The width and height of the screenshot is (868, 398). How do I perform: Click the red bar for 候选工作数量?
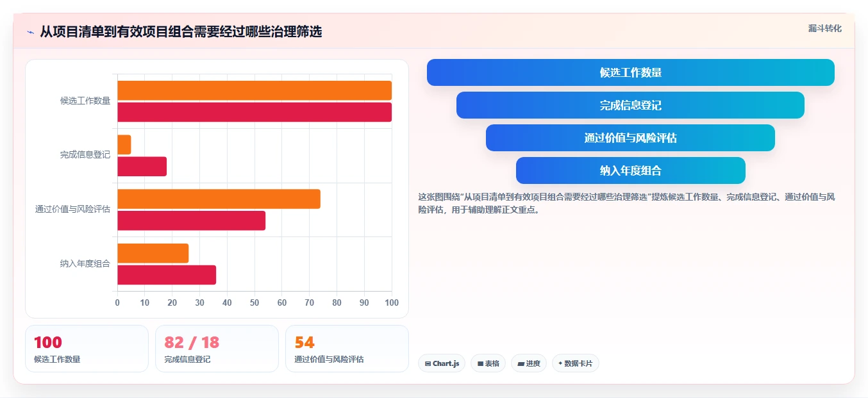[x=255, y=112]
